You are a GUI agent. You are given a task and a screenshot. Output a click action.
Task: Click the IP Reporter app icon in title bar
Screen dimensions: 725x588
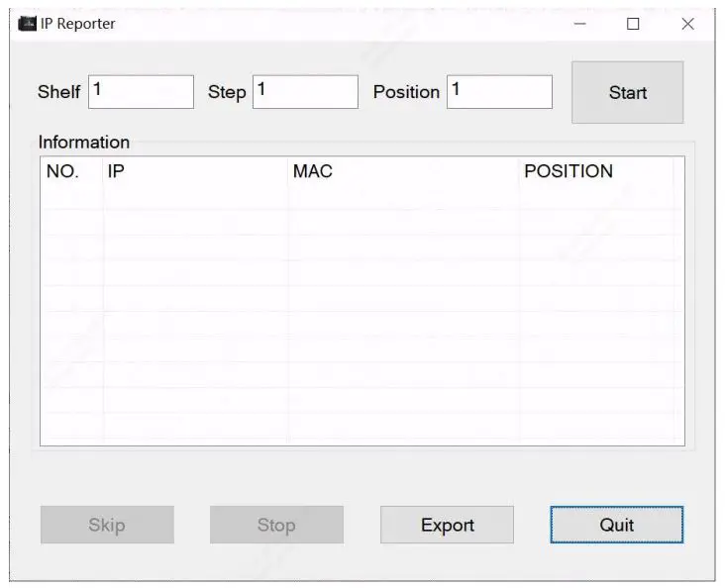point(27,24)
